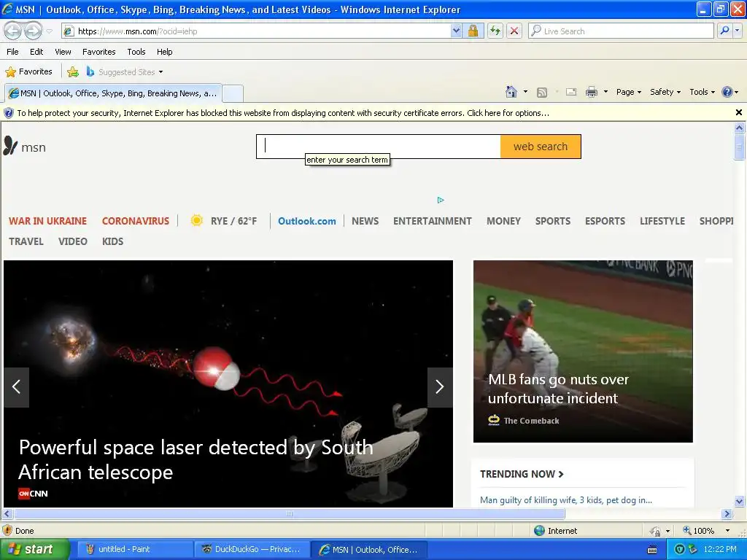This screenshot has height=560, width=747.
Task: Open the search provider dropdown arrow
Action: pos(737,31)
